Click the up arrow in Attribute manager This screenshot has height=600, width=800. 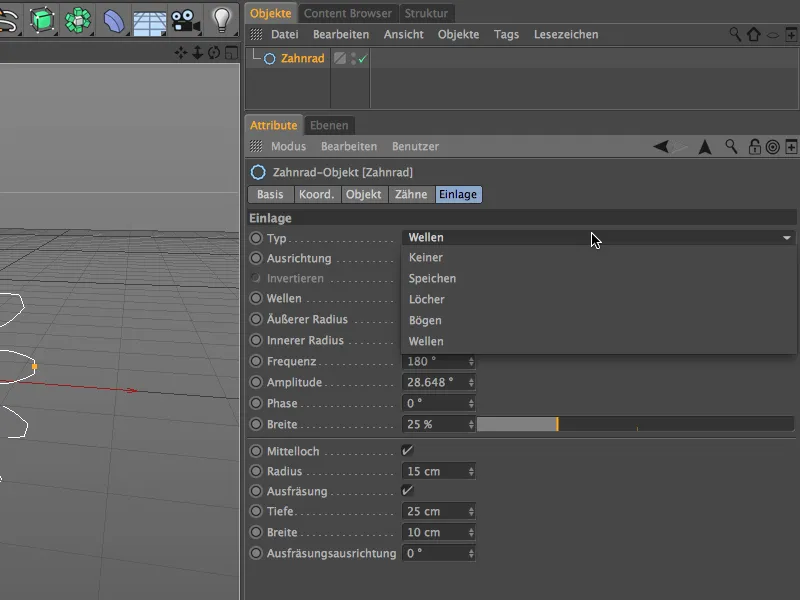tap(705, 147)
